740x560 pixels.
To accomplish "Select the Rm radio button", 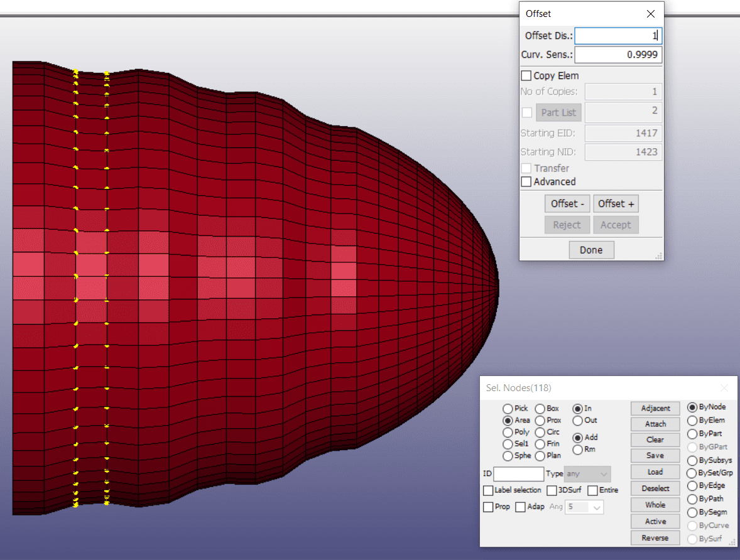I will [577, 450].
